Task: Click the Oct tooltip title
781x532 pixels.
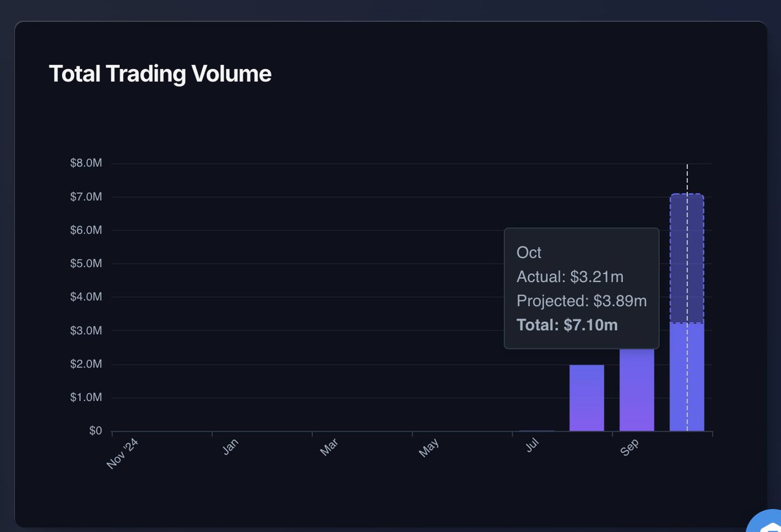Action: coord(529,252)
